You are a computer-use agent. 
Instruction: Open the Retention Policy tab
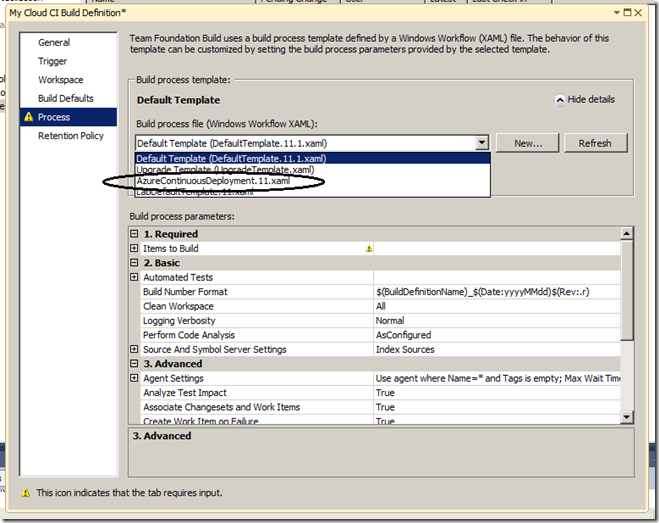[x=70, y=136]
